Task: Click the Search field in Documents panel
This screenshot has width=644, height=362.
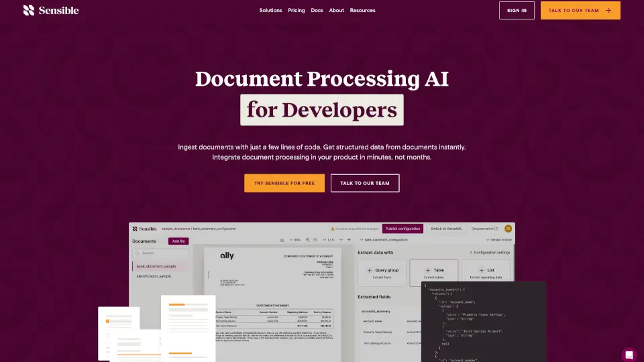Action: [160, 253]
